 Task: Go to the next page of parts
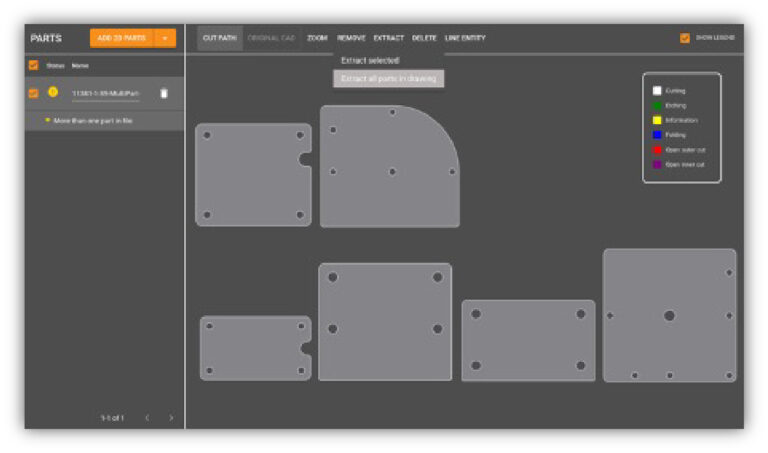[171, 417]
